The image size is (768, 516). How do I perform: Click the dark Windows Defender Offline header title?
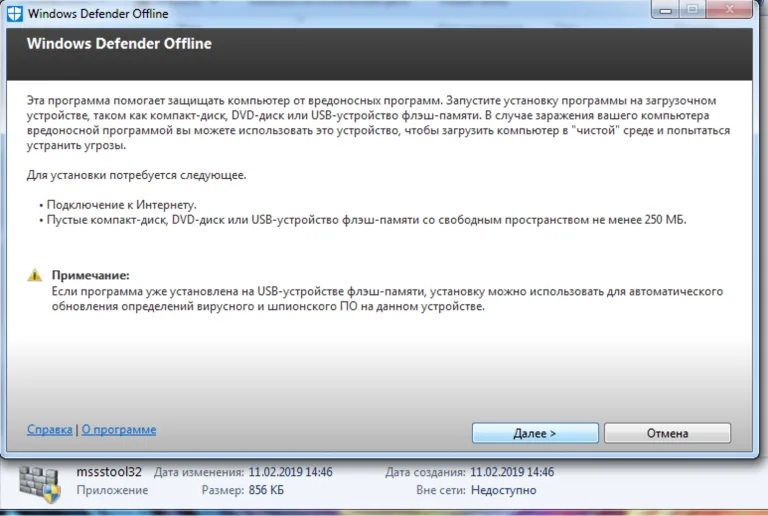[x=120, y=44]
